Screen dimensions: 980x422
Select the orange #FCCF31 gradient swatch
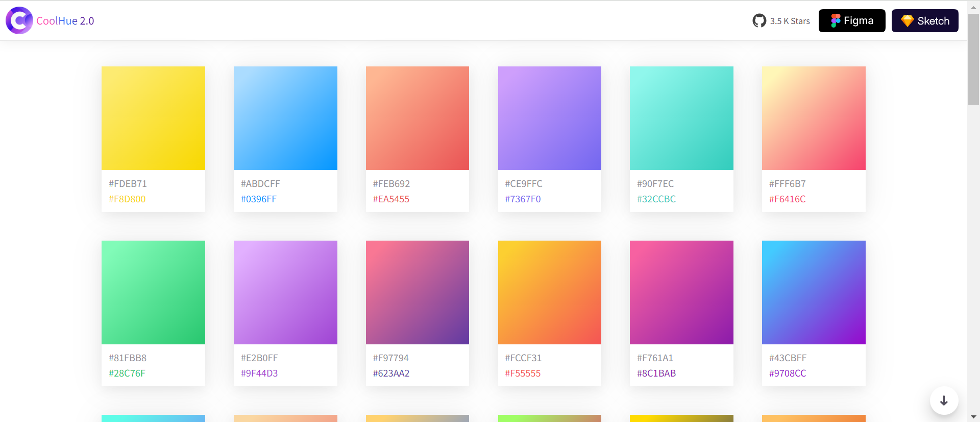point(550,292)
